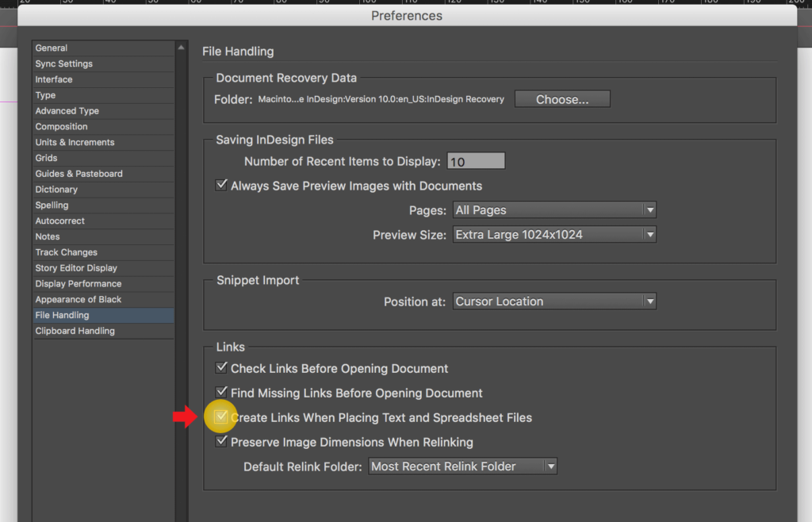This screenshot has height=522, width=812.
Task: Open Track Changes preferences
Action: pos(67,252)
